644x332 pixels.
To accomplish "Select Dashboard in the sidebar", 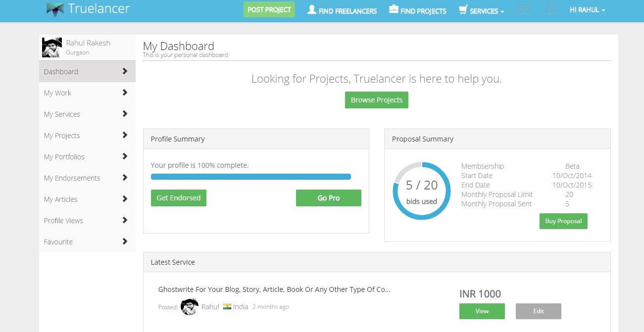I will click(87, 71).
